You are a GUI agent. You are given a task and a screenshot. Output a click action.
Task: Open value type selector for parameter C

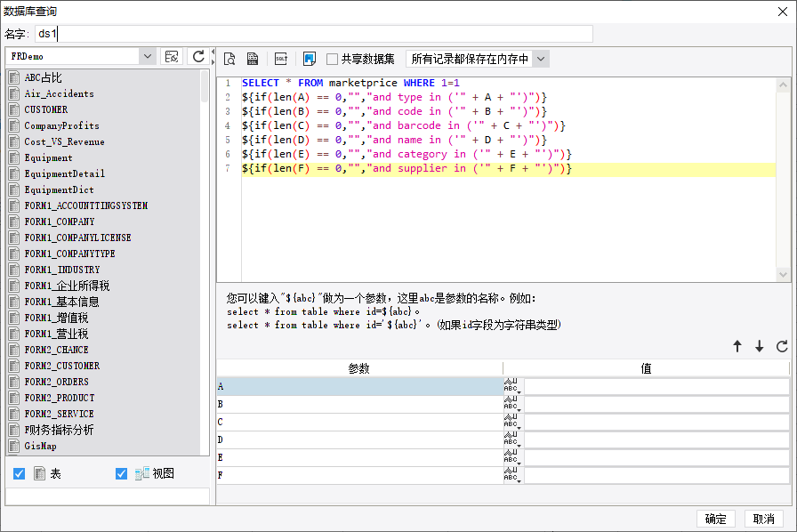point(512,422)
